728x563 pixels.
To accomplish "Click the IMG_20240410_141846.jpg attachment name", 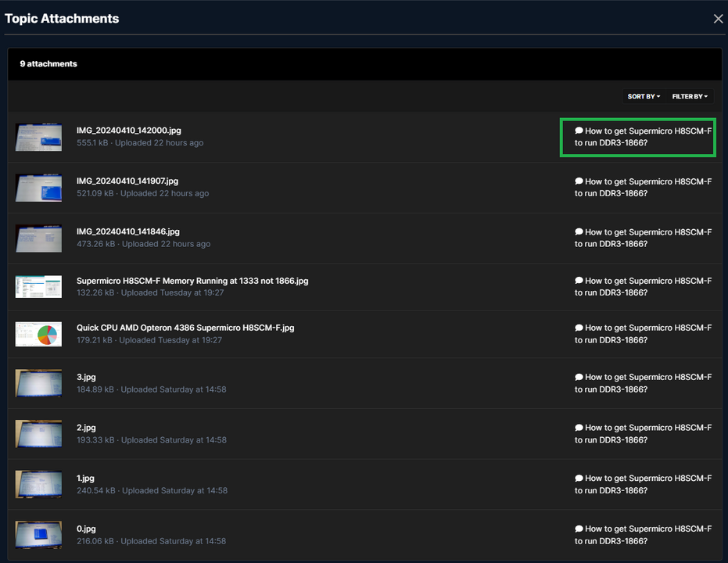I will 128,231.
